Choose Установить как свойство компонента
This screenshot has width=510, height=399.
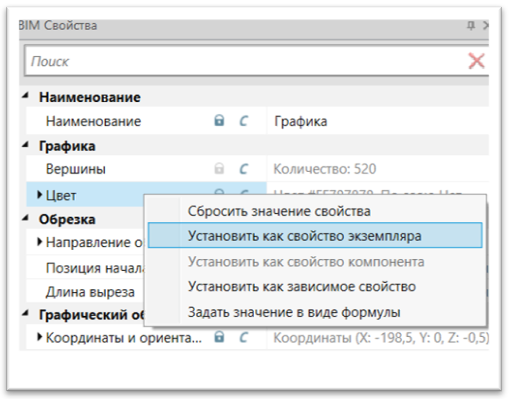point(315,262)
